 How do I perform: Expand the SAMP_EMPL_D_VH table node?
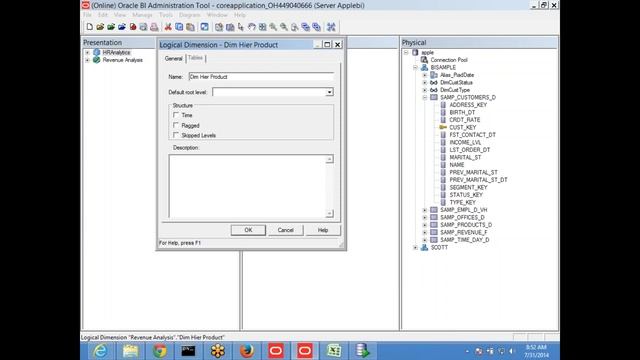(x=425, y=210)
